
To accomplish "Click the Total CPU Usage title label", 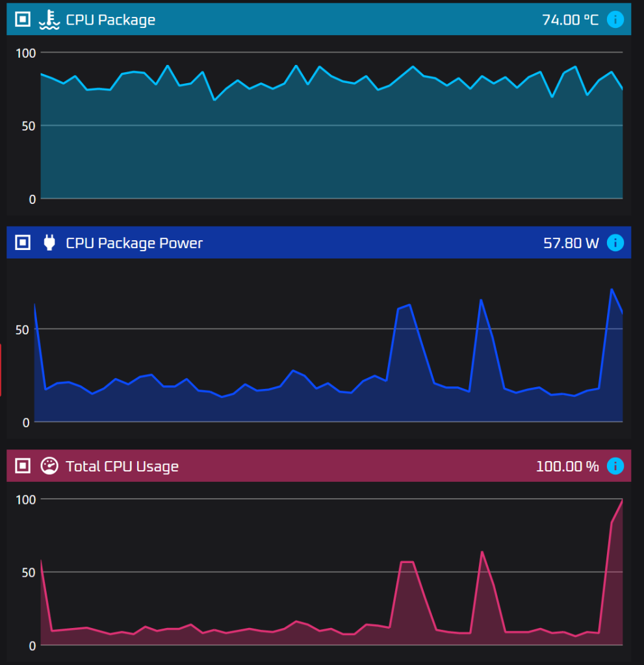I will click(x=122, y=466).
